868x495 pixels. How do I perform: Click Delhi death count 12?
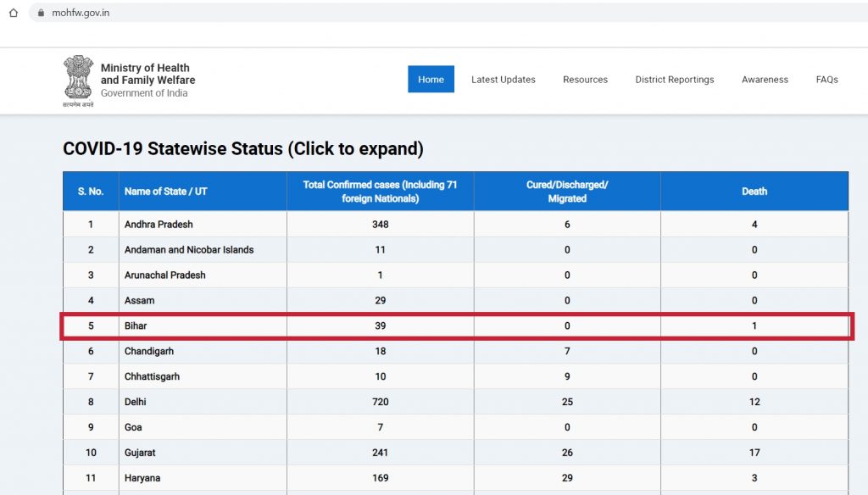click(754, 402)
